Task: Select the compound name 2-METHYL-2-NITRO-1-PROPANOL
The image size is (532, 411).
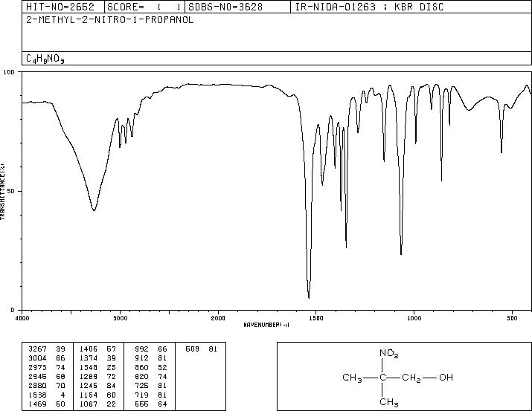Action: point(110,20)
